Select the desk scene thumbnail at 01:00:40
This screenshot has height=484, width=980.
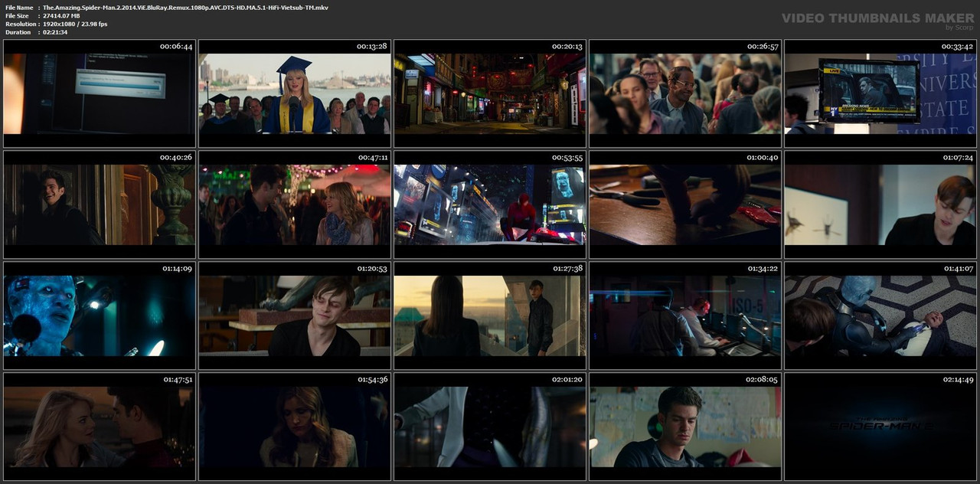click(x=685, y=204)
